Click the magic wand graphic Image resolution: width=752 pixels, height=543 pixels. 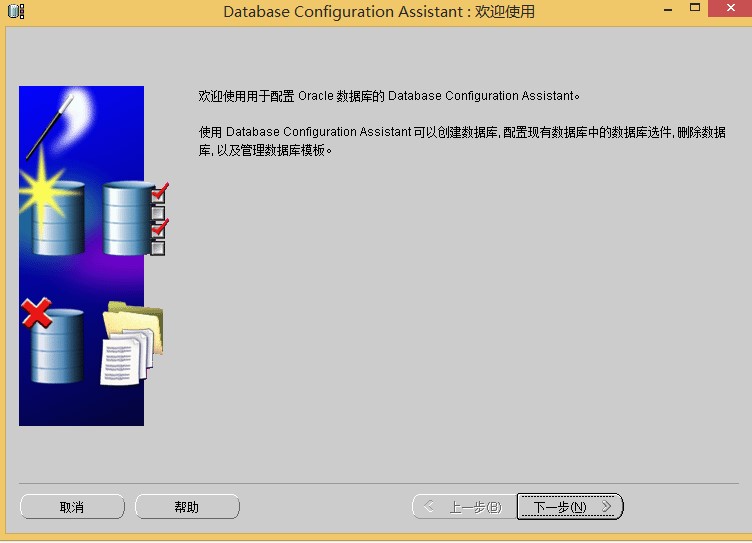point(50,126)
